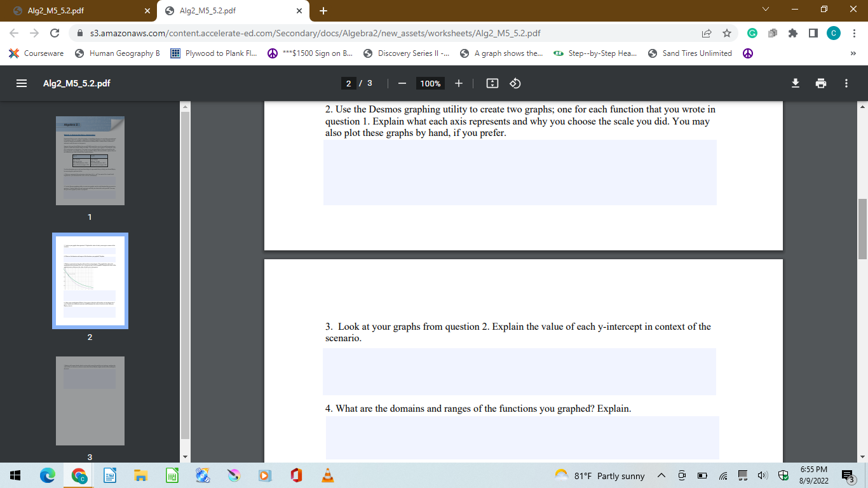This screenshot has height=488, width=868.
Task: Zoom in on the PDF
Action: click(x=458, y=83)
